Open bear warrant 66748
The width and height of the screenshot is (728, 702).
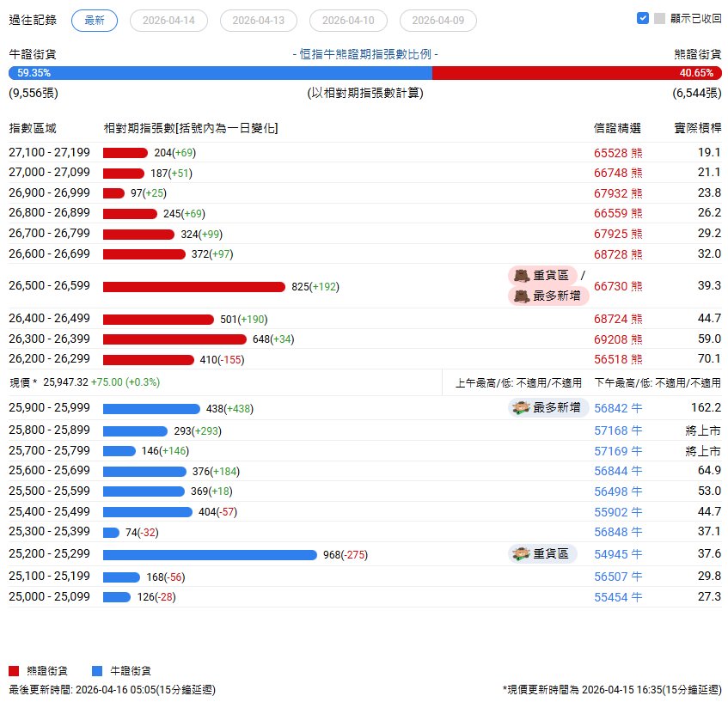point(618,173)
